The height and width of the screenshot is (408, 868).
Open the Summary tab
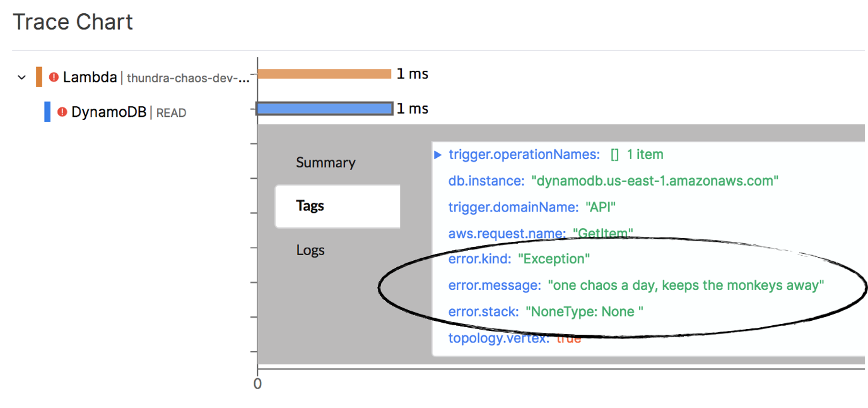325,162
